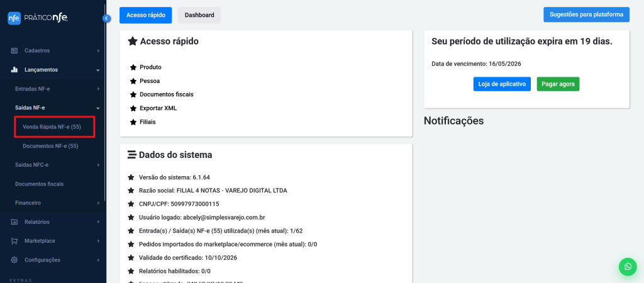
Task: Click the Relatórios folder icon
Action: coord(14,222)
